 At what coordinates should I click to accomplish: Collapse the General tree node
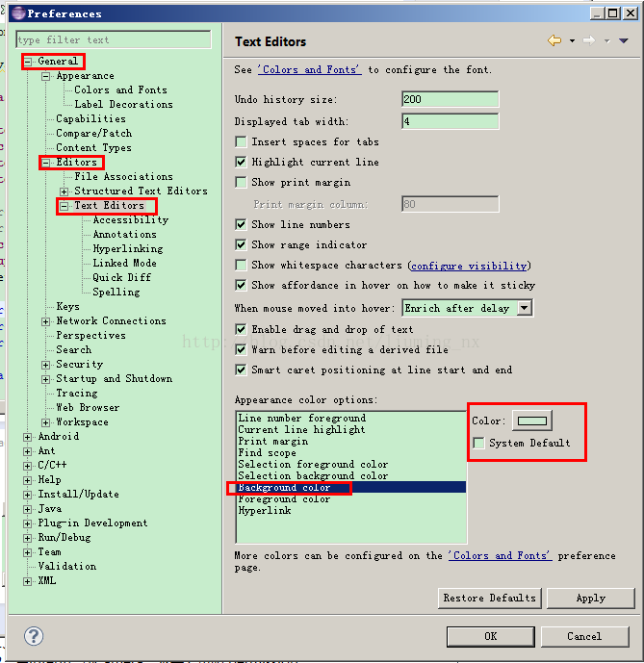(28, 62)
